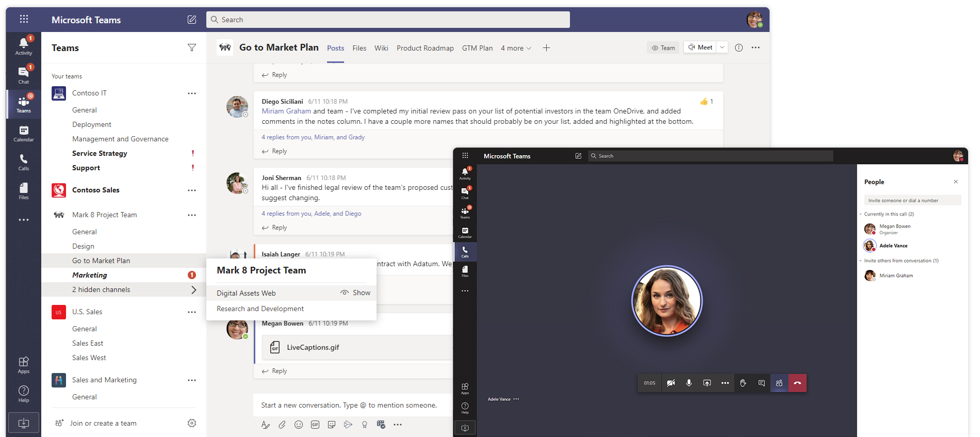Open Chat in the main left sidebar
This screenshot has height=437, width=980.
click(24, 75)
